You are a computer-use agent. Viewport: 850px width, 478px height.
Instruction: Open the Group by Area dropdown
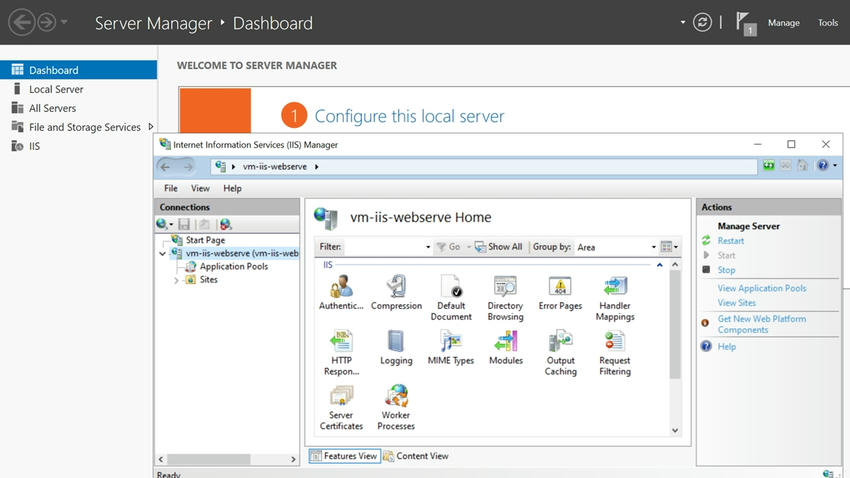coord(653,247)
